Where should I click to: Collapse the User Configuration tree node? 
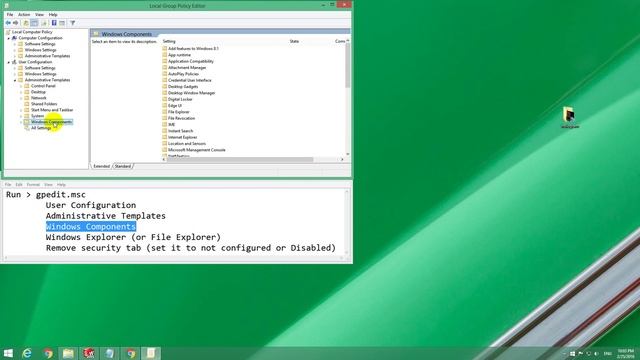click(9, 62)
